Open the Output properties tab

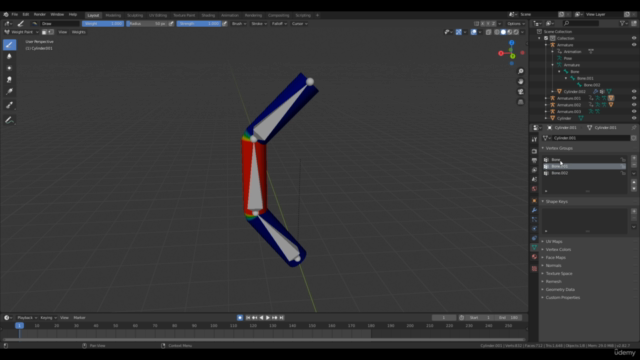tap(534, 160)
